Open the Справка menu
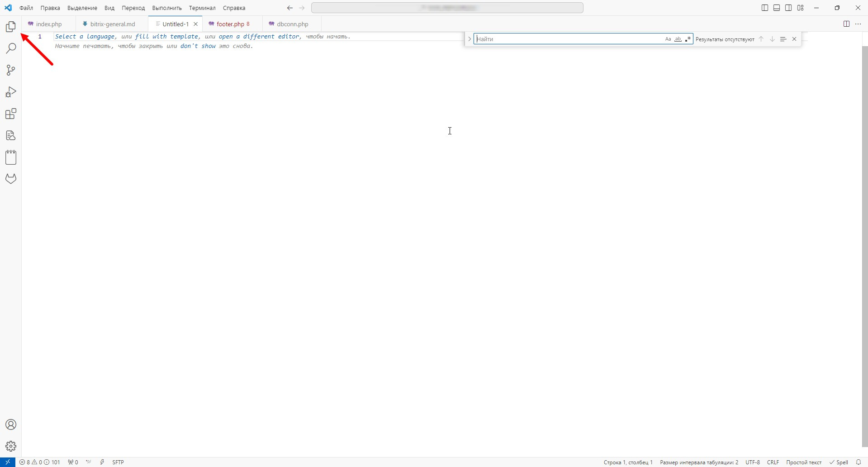 click(234, 8)
